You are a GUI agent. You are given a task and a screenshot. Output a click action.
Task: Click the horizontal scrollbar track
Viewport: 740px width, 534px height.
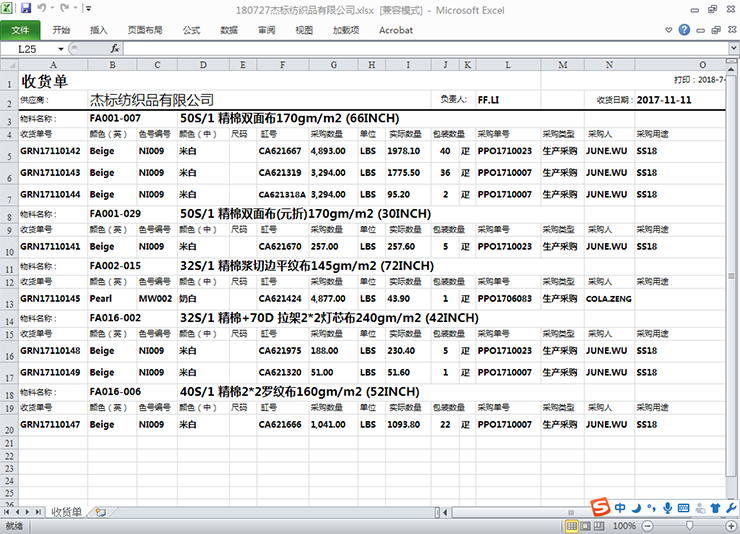pos(519,512)
